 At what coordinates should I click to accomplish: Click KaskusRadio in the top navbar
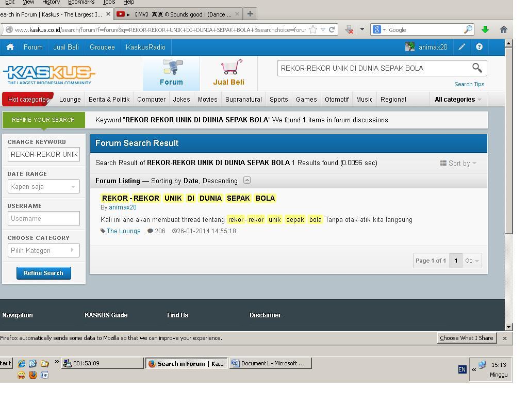pyautogui.click(x=145, y=47)
